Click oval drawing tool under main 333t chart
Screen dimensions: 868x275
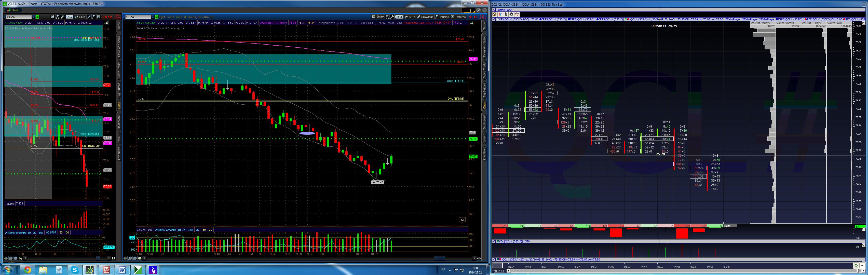tap(140, 258)
